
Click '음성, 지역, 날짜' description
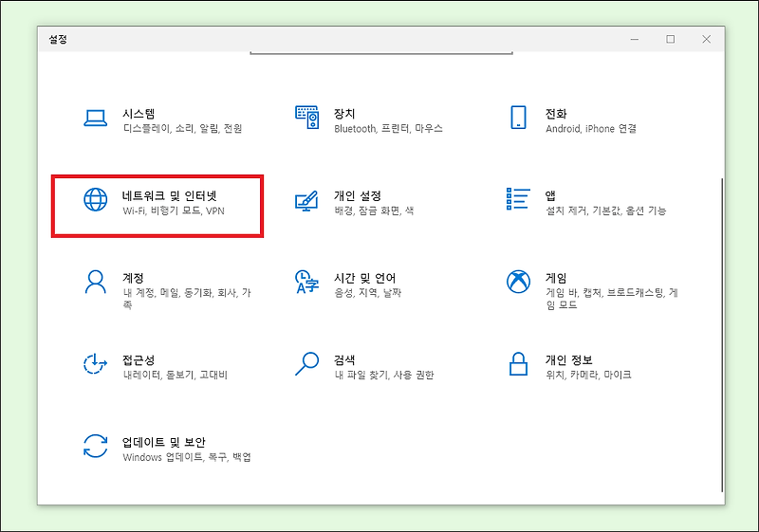[367, 293]
